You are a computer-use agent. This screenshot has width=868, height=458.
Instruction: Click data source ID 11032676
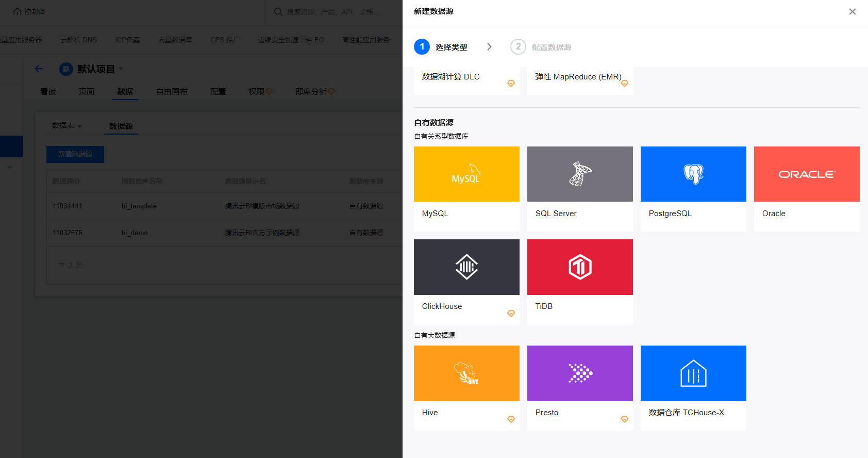(x=68, y=233)
